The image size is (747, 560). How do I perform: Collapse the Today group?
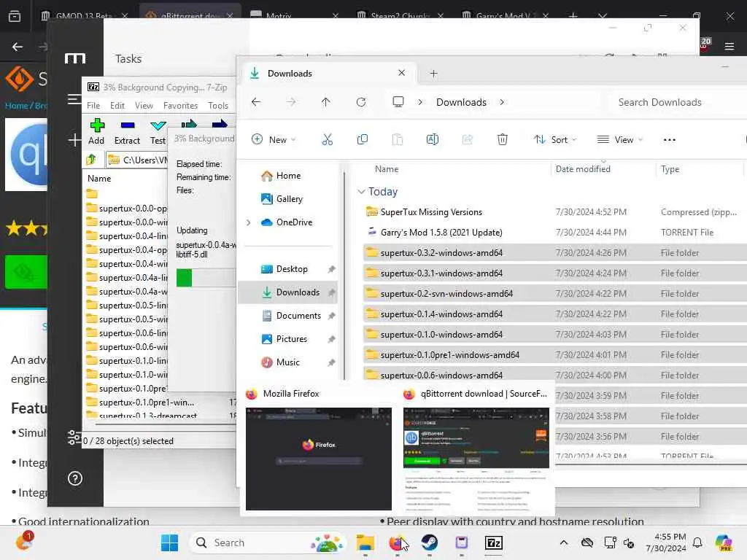click(x=362, y=192)
